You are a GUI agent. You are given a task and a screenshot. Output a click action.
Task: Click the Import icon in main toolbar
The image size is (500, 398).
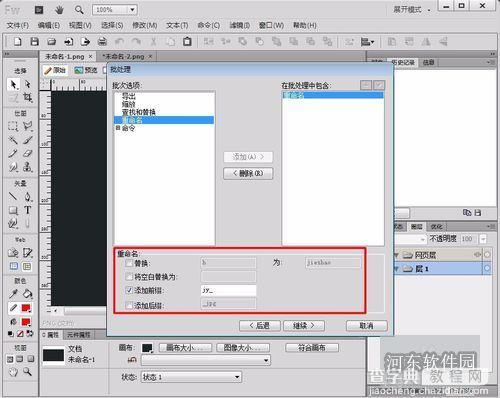(68, 42)
